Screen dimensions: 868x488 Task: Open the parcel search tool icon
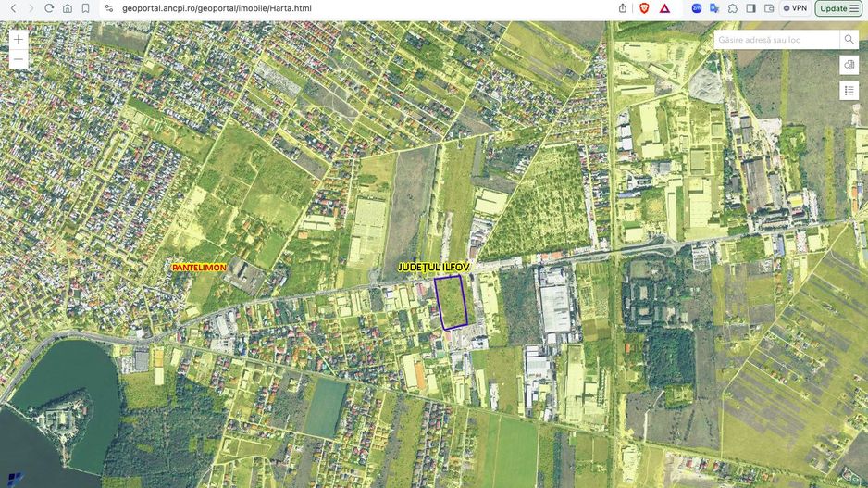(x=849, y=65)
